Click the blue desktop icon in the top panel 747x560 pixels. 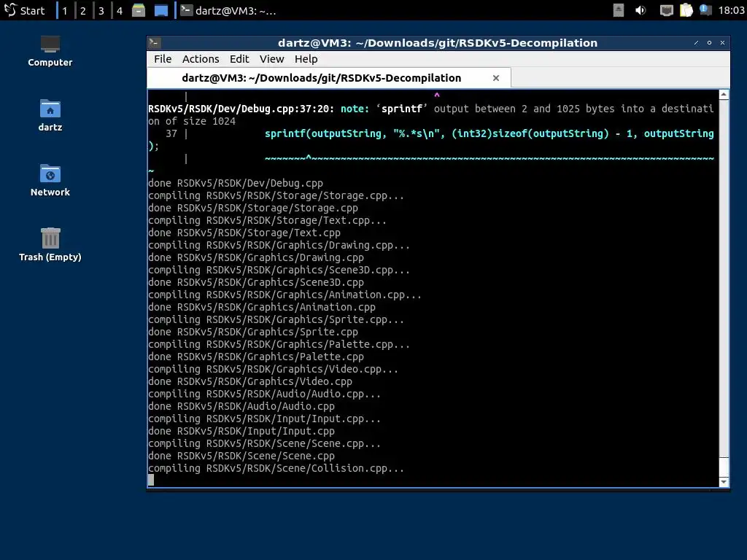click(x=161, y=10)
